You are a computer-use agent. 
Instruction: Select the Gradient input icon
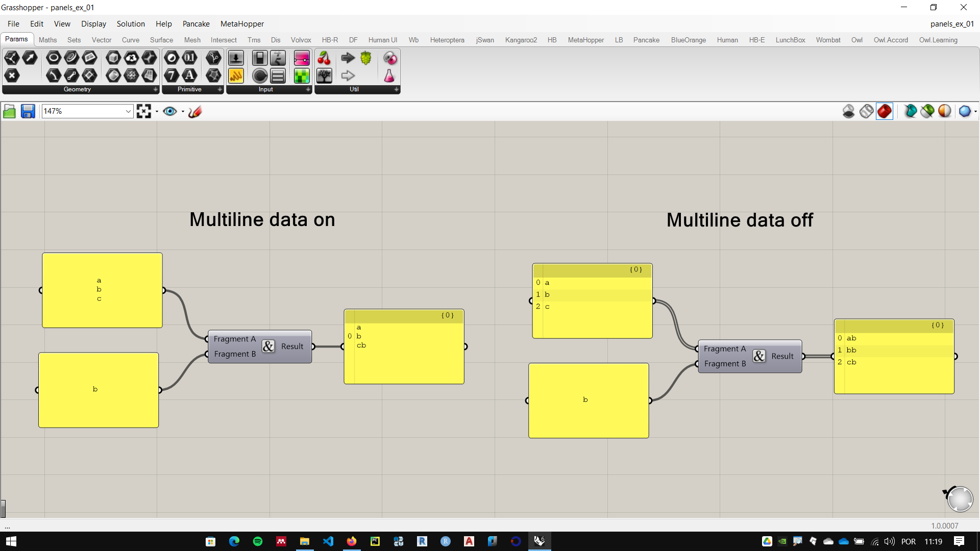302,58
